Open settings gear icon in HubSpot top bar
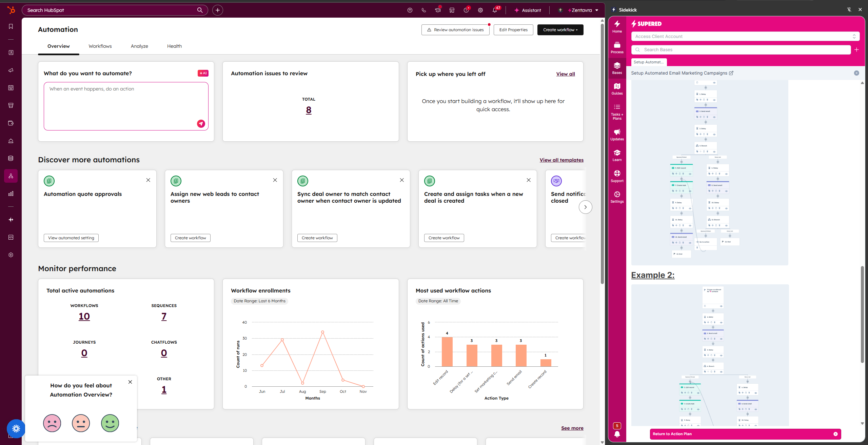868x445 pixels. pos(480,10)
